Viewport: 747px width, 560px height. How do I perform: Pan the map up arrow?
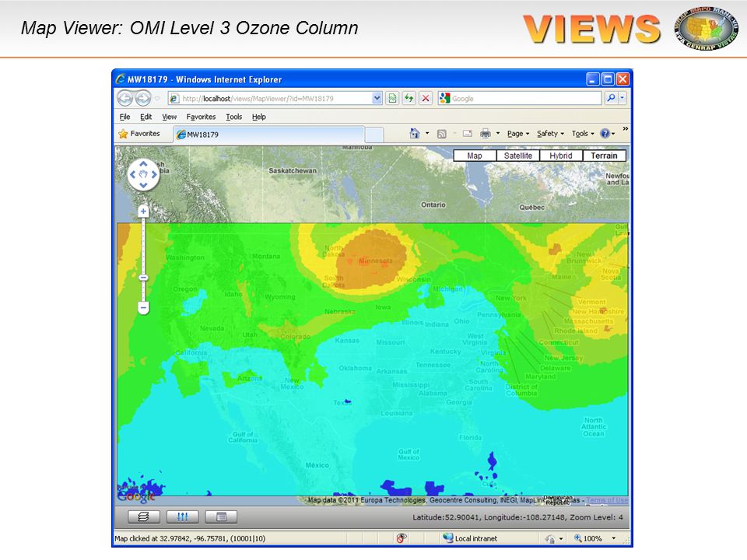click(143, 164)
